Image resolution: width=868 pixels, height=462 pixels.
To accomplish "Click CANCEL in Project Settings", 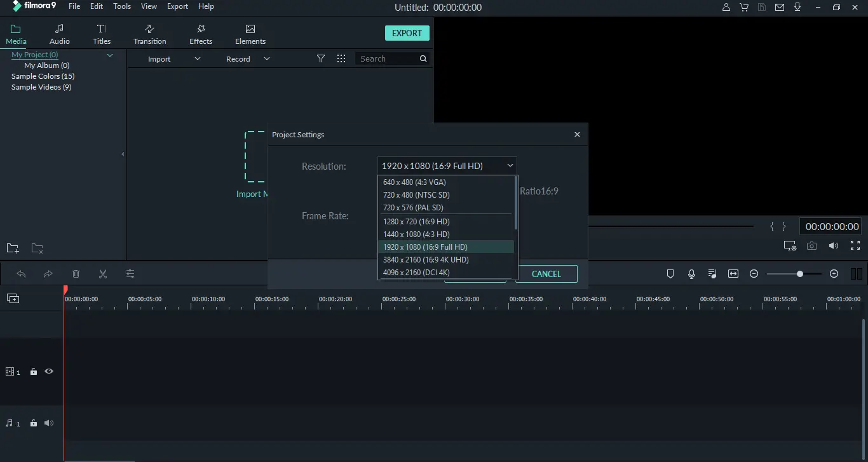I will click(x=546, y=274).
